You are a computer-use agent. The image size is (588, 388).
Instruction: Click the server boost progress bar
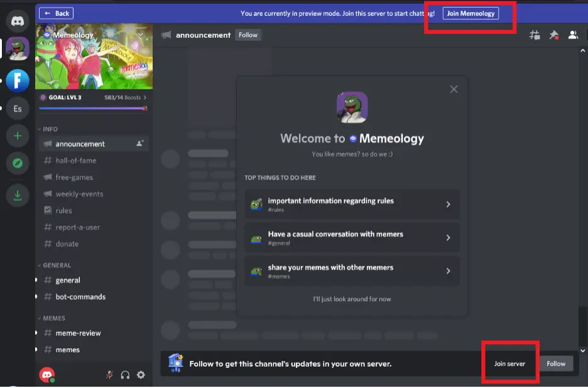coord(93,109)
